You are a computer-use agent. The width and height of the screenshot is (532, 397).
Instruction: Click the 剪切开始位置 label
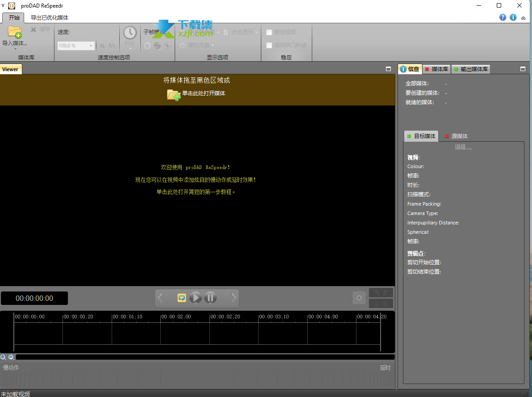coord(424,262)
